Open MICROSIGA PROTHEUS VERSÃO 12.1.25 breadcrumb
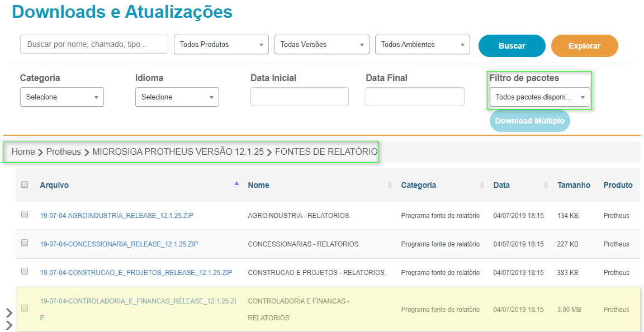This screenshot has height=332, width=644. (178, 152)
